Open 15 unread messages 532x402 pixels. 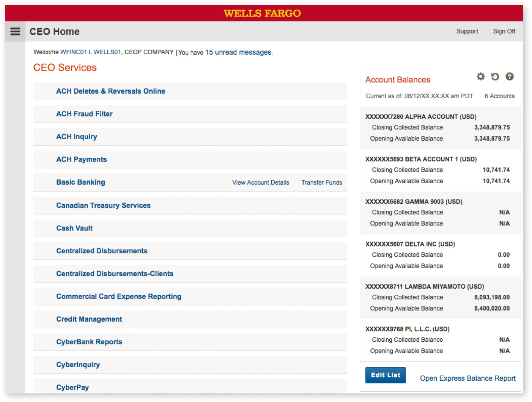pos(238,52)
